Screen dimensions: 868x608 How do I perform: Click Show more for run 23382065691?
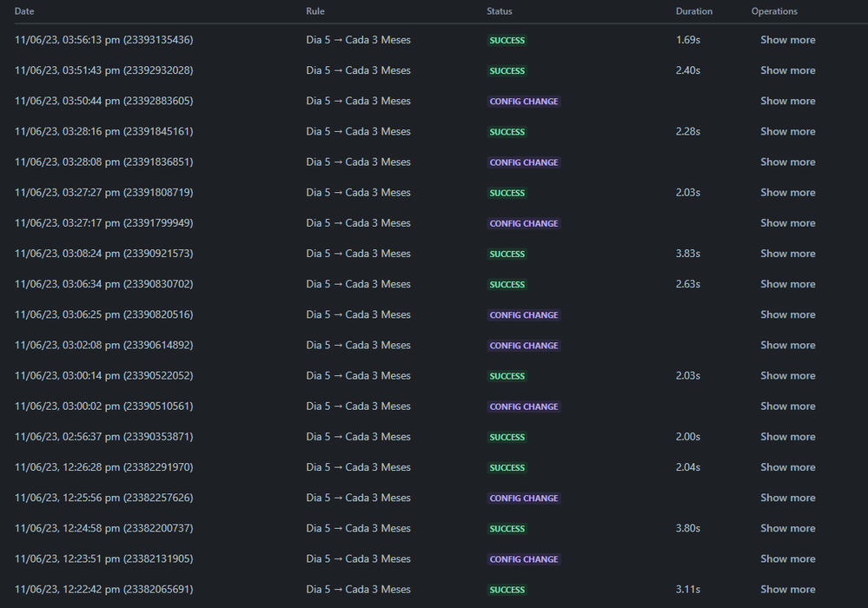[x=787, y=589]
